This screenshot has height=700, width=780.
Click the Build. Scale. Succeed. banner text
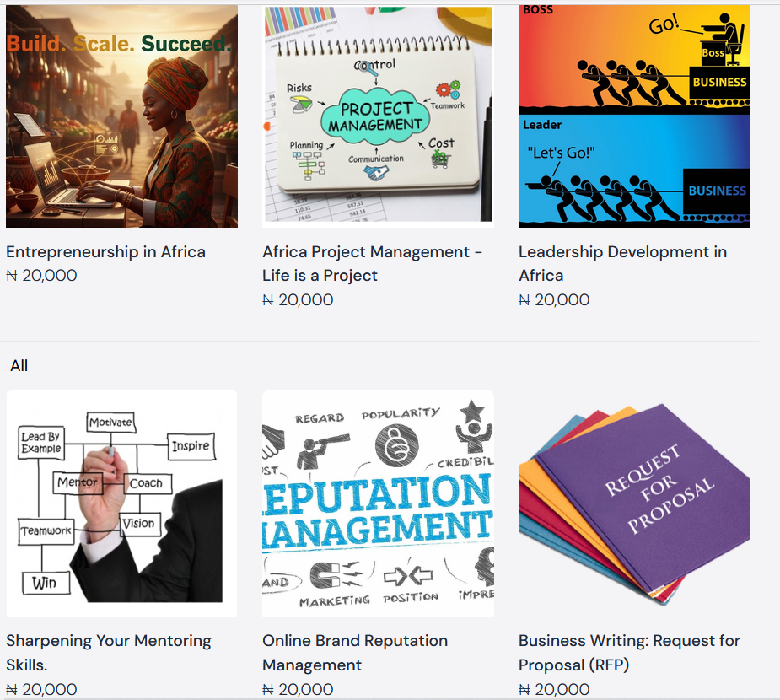pyautogui.click(x=120, y=44)
